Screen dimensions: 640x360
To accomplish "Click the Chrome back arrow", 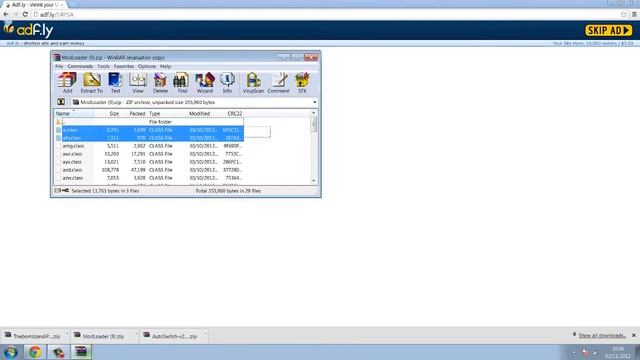I will coord(6,14).
